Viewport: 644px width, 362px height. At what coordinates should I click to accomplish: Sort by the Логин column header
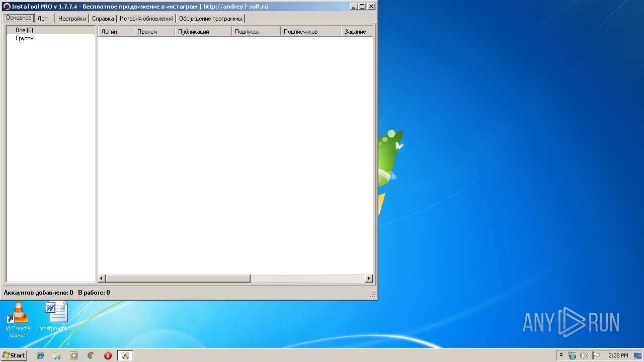116,31
